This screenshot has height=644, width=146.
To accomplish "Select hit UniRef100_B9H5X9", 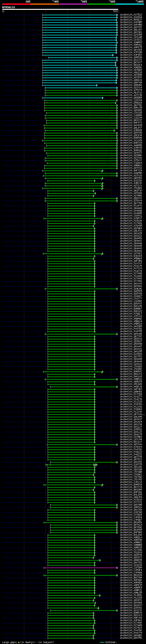I will click(x=131, y=485).
